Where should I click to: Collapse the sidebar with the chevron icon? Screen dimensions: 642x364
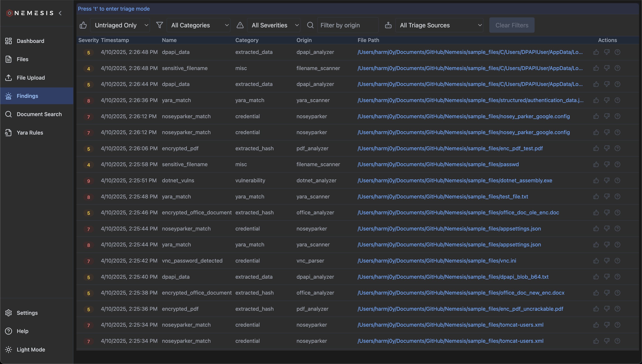click(60, 13)
